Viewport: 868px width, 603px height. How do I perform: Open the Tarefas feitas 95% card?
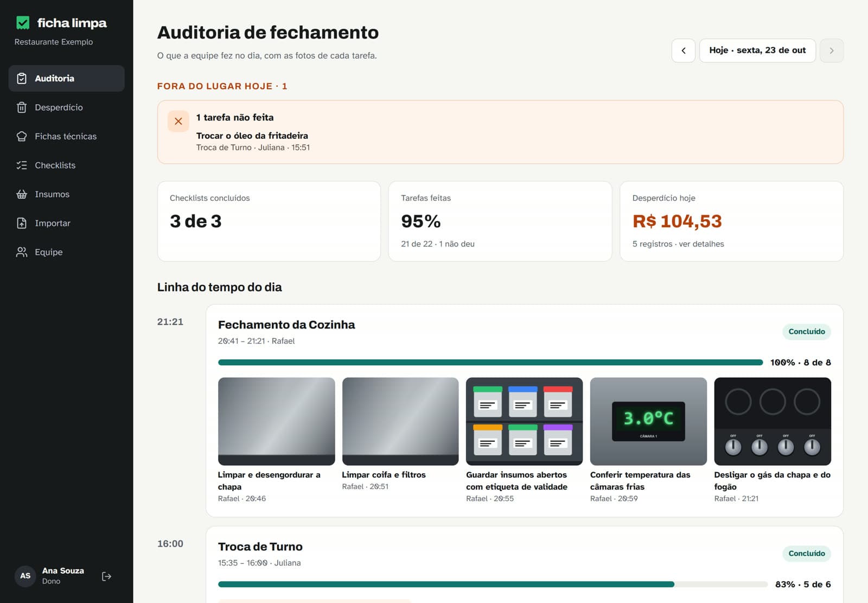(500, 221)
